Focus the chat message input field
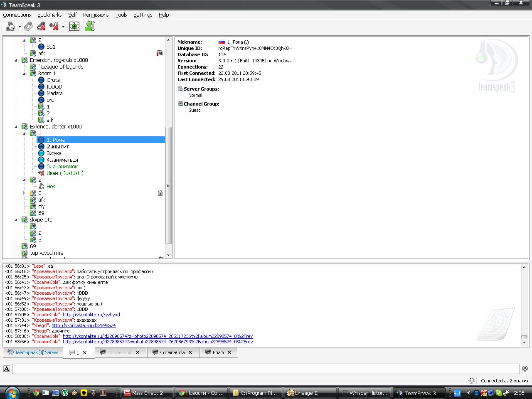The image size is (532, 399). [266, 369]
